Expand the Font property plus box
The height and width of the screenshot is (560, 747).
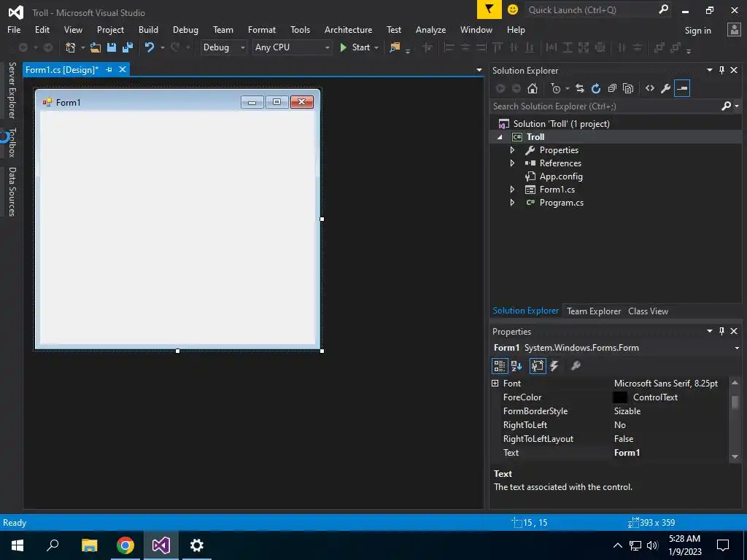495,384
